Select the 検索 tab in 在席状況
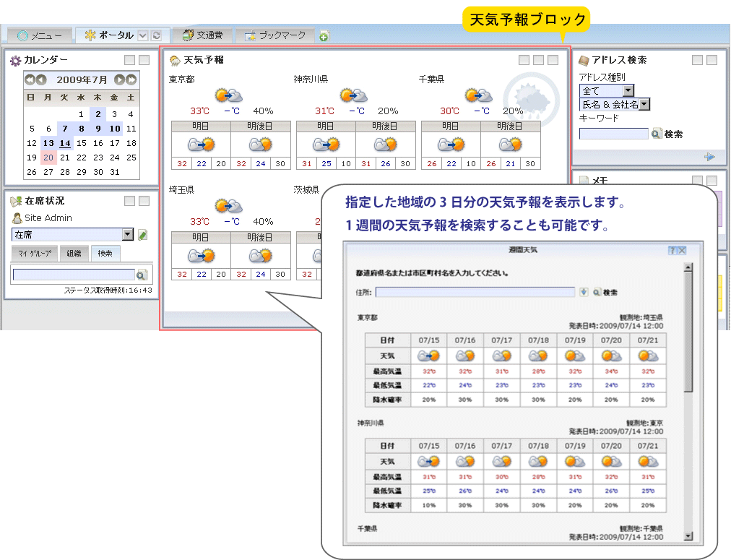The image size is (731, 560). [105, 253]
